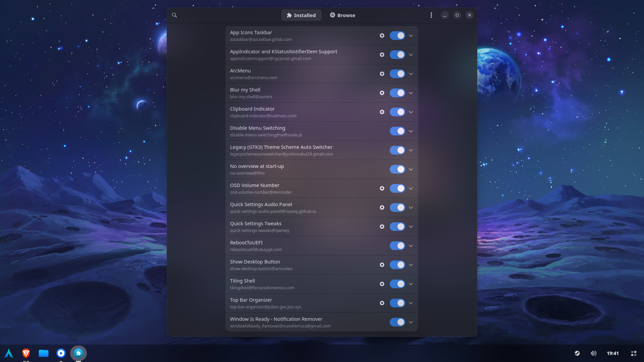Screen dimensions: 644x362
Task: Open the three-dot main menu
Action: tap(431, 15)
